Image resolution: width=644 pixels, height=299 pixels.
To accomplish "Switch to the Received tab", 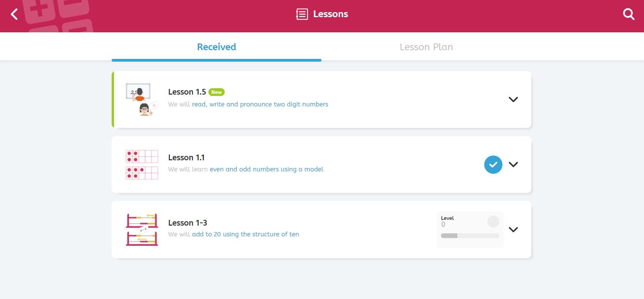I will coord(216,47).
